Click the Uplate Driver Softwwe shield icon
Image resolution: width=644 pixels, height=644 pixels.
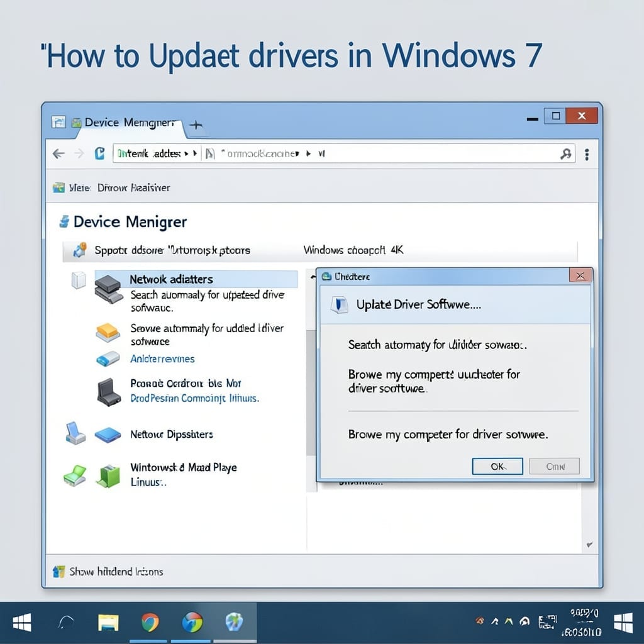pyautogui.click(x=339, y=305)
